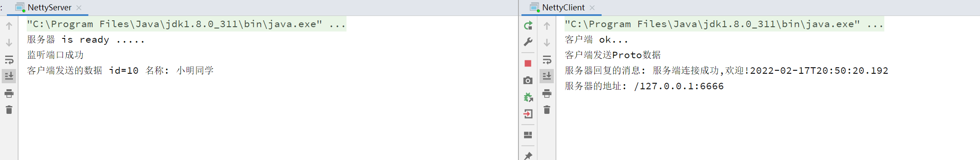Click the red exit arrow icon

pos(528,114)
